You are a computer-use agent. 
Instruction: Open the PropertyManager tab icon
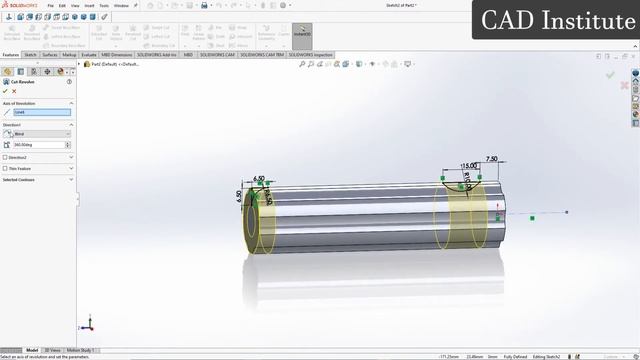point(20,72)
